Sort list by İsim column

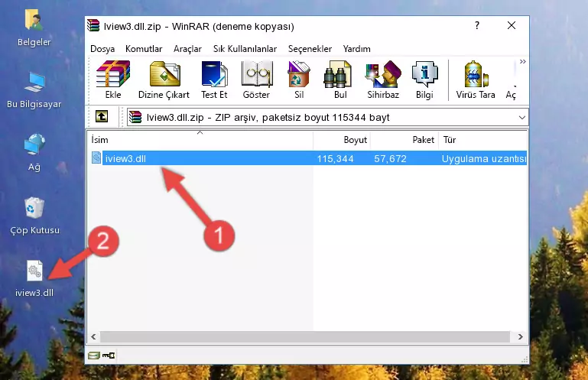pyautogui.click(x=200, y=140)
